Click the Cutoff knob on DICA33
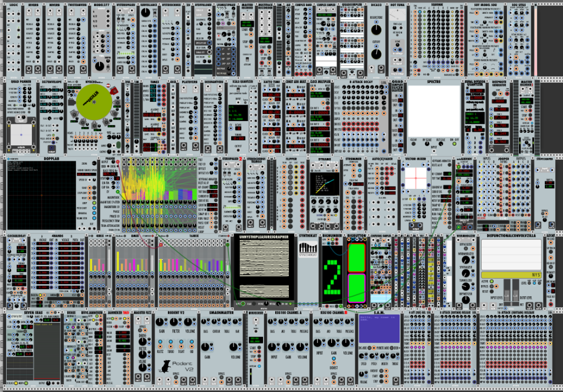 point(376,53)
